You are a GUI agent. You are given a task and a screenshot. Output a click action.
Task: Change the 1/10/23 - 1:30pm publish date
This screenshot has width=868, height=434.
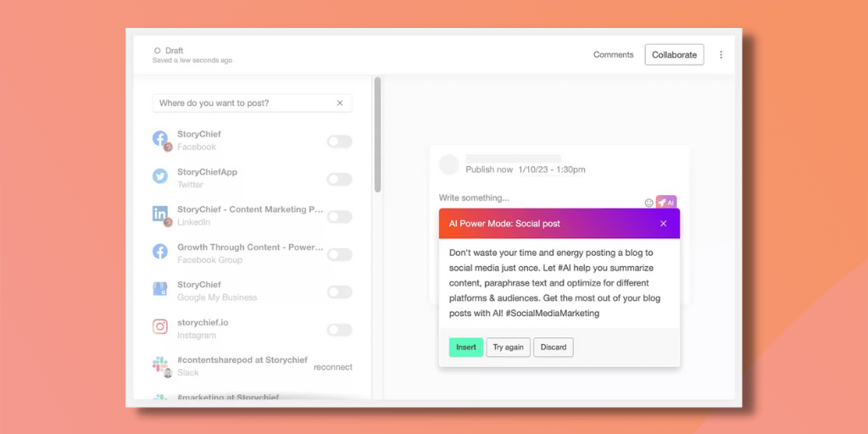(x=552, y=170)
